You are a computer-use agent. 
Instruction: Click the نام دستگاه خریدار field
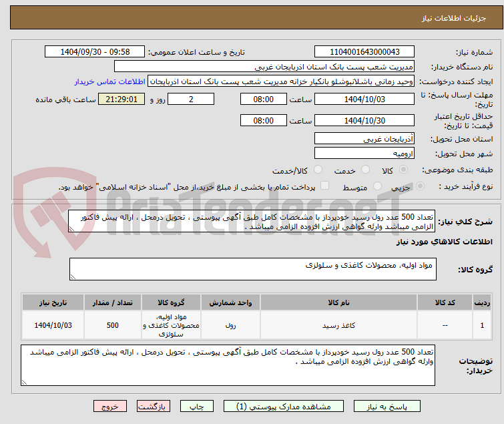click(x=264, y=67)
